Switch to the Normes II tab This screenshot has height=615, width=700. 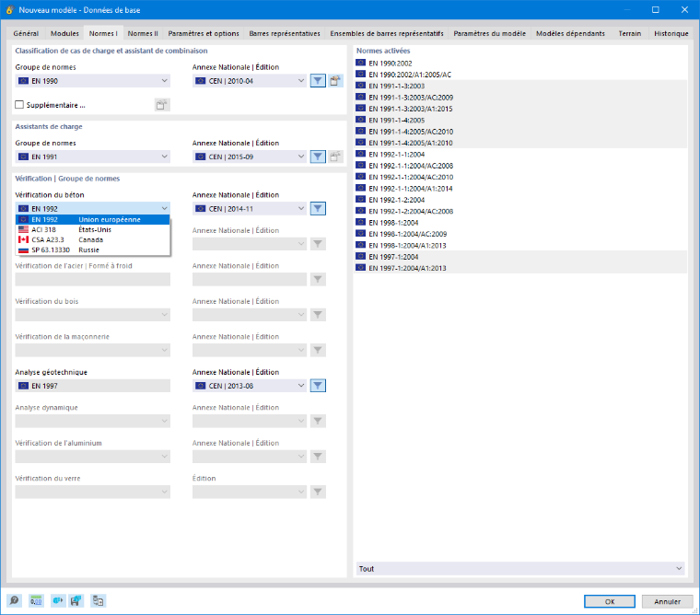tap(143, 33)
